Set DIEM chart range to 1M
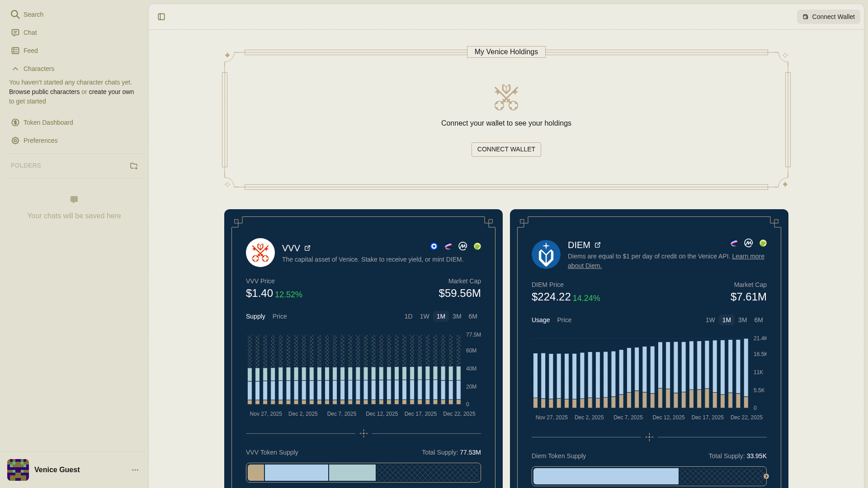This screenshot has height=488, width=868. click(x=726, y=320)
